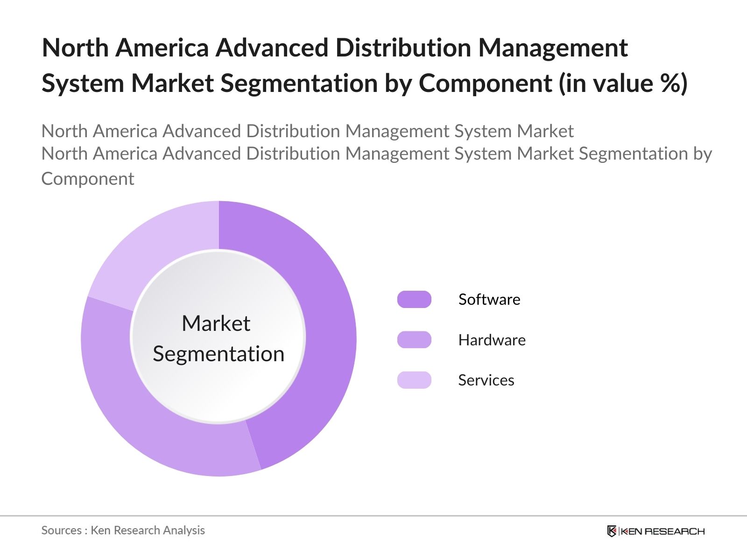
Task: Click the Market Segmentation center label
Action: pyautogui.click(x=218, y=338)
